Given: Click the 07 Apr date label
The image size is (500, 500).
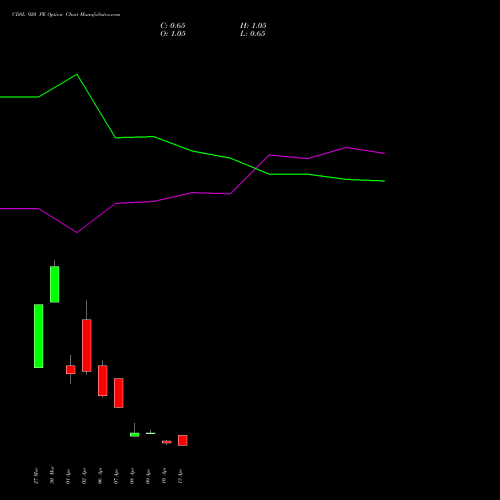Looking at the screenshot, I should click(x=116, y=476).
